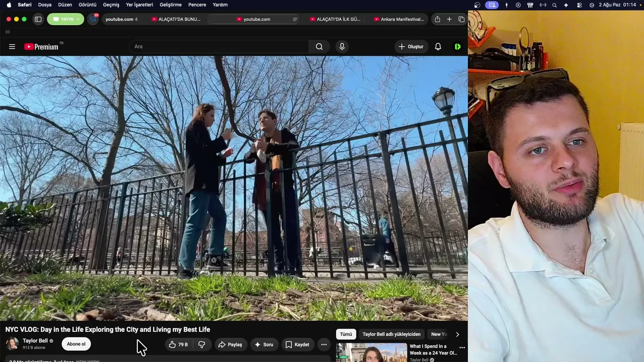
Task: Open the Yer İşaretleri menu
Action: [x=139, y=5]
